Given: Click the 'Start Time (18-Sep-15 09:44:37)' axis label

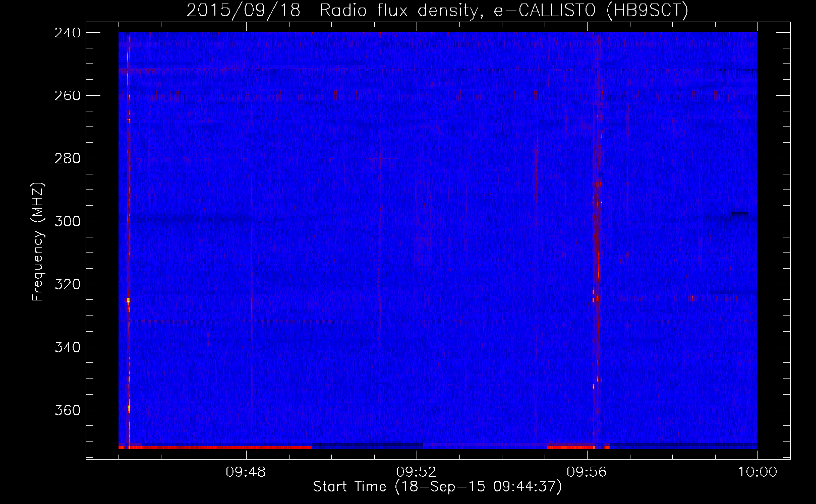Looking at the screenshot, I should coord(437,487).
